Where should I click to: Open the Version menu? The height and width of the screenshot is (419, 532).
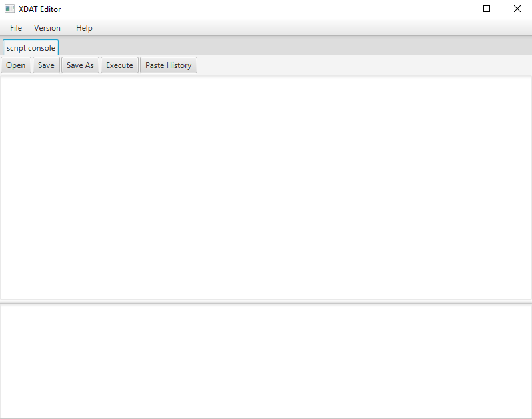[47, 28]
